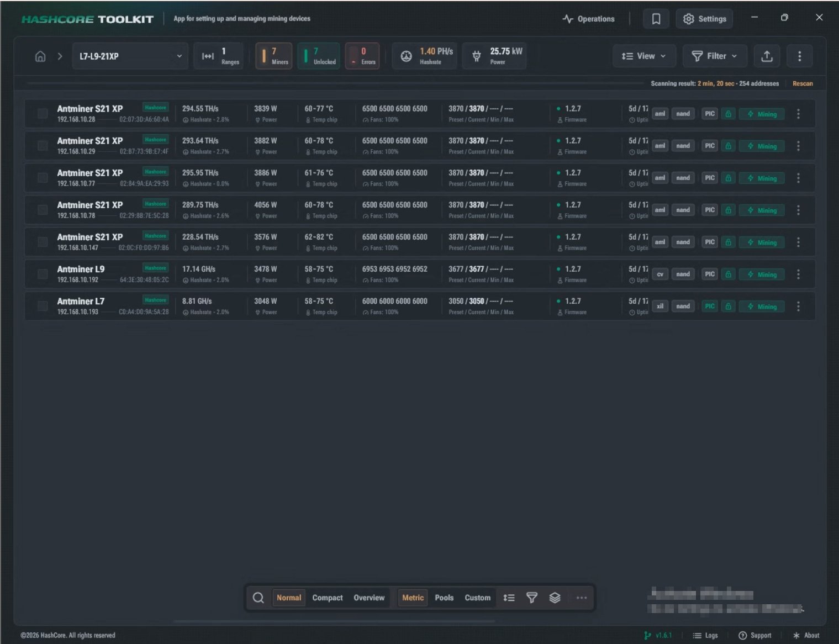Open About from status bar
Viewport: 839px width, 644px height.
click(x=806, y=635)
